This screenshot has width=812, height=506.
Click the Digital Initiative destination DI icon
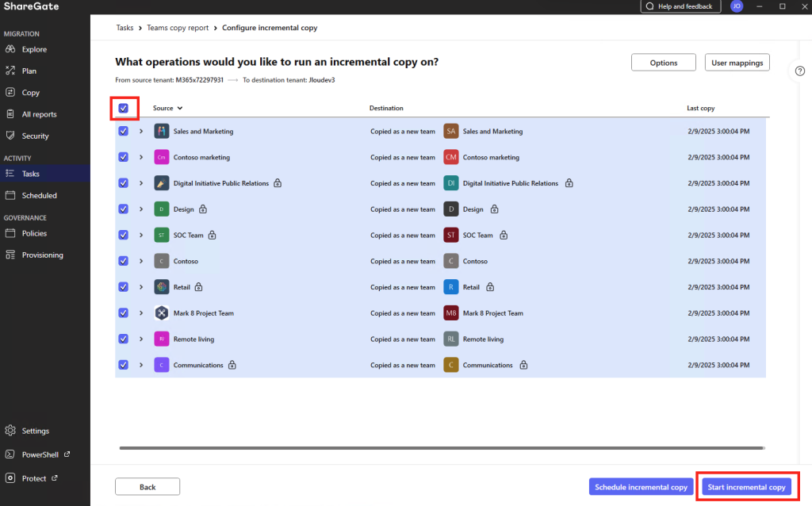point(451,183)
